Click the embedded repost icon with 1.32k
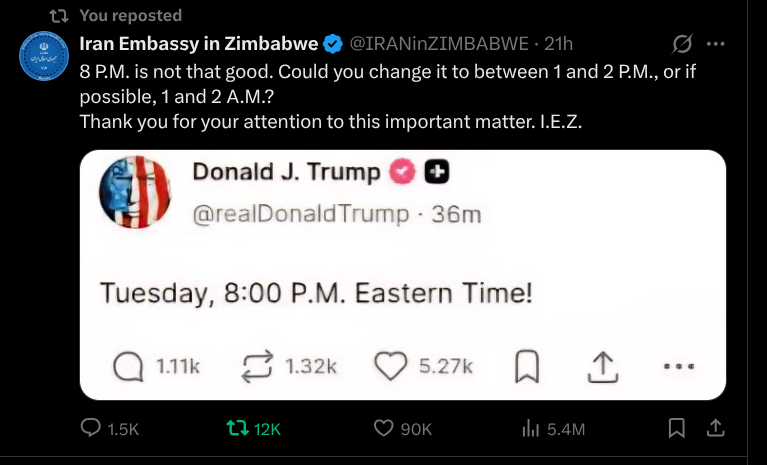The height and width of the screenshot is (465, 767). 258,366
